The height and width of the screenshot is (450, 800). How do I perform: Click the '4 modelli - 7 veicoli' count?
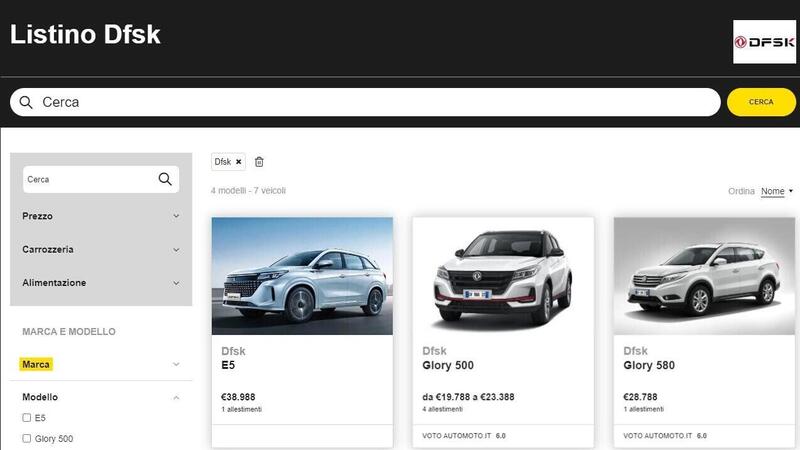click(x=248, y=190)
